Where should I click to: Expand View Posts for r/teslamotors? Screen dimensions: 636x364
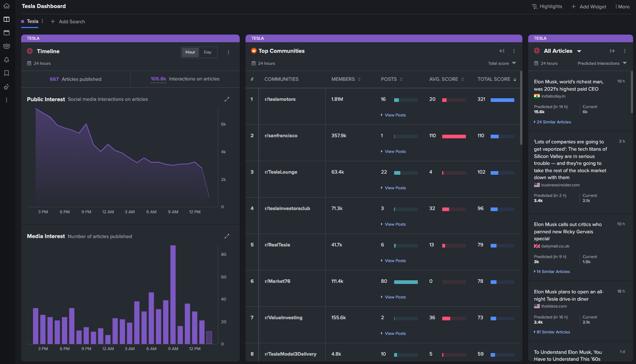[393, 115]
